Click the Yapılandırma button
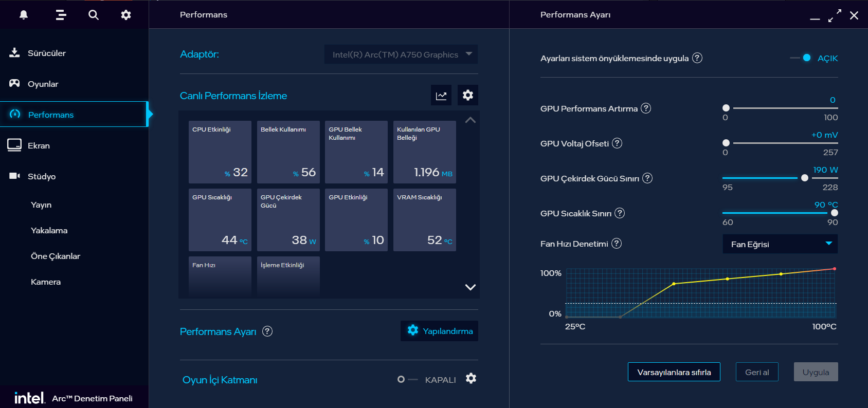The height and width of the screenshot is (408, 868). (x=439, y=331)
